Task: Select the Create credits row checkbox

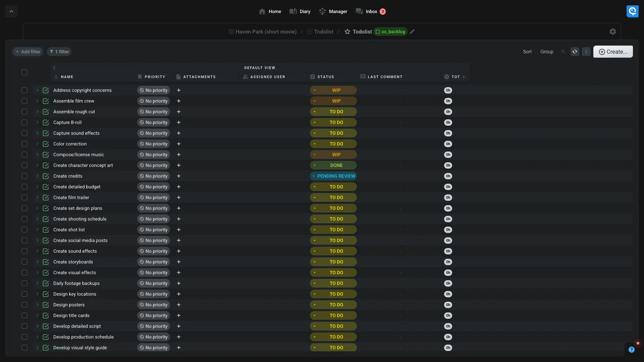Action: [24, 176]
